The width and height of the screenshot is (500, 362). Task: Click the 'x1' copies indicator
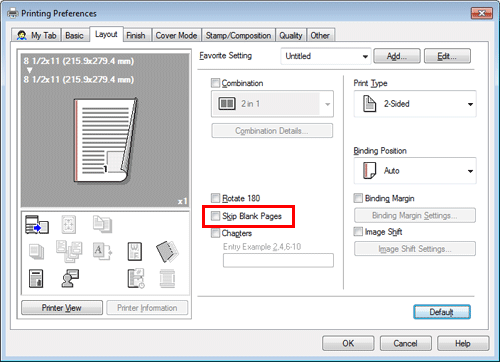tap(182, 201)
